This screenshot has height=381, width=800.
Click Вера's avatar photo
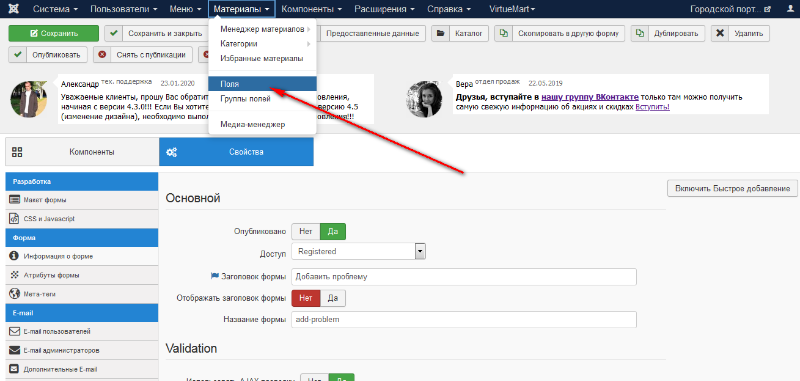coord(424,99)
